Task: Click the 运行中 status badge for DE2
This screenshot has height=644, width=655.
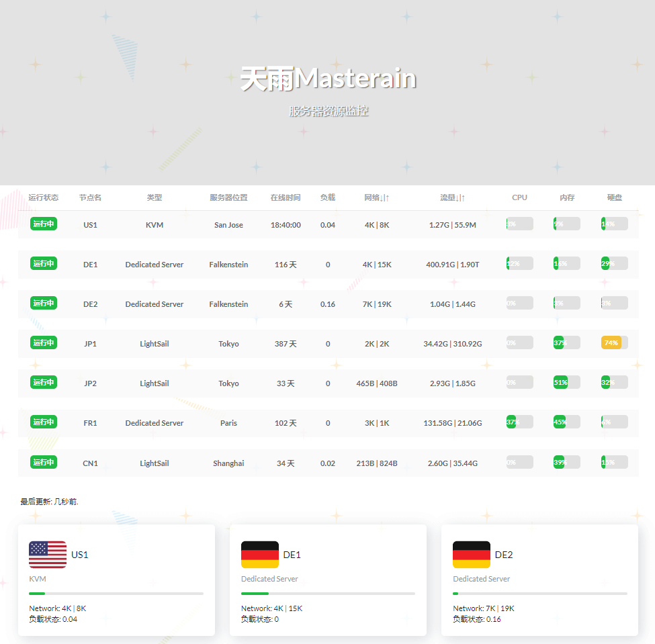Action: 44,304
